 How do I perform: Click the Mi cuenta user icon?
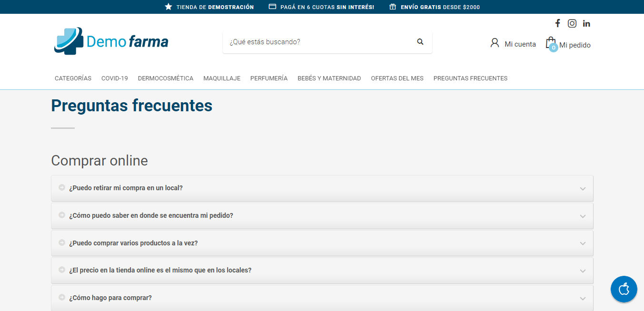[495, 43]
